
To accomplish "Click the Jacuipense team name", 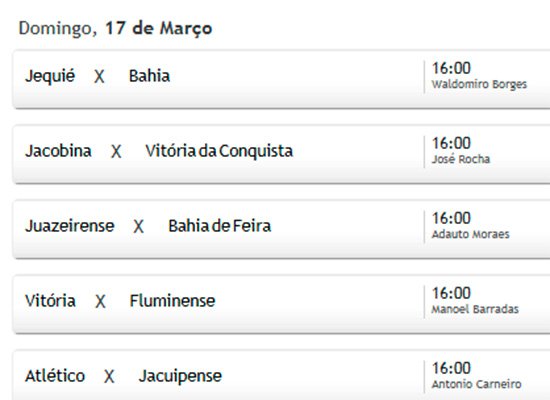I will tap(180, 376).
